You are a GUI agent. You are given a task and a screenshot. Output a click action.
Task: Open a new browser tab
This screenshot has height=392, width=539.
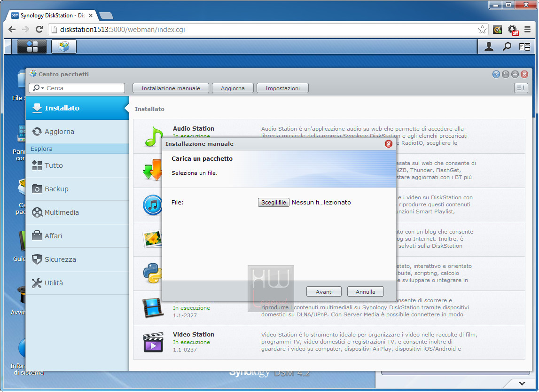[106, 16]
